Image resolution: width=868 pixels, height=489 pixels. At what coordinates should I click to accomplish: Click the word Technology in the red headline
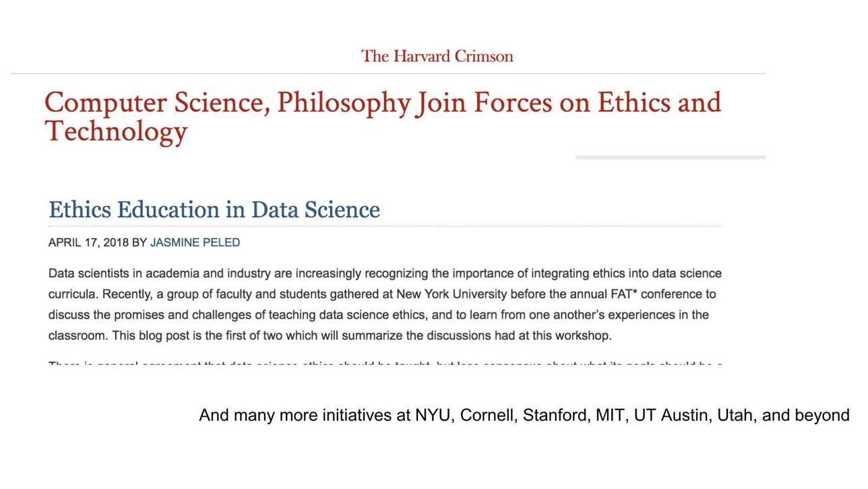[116, 132]
